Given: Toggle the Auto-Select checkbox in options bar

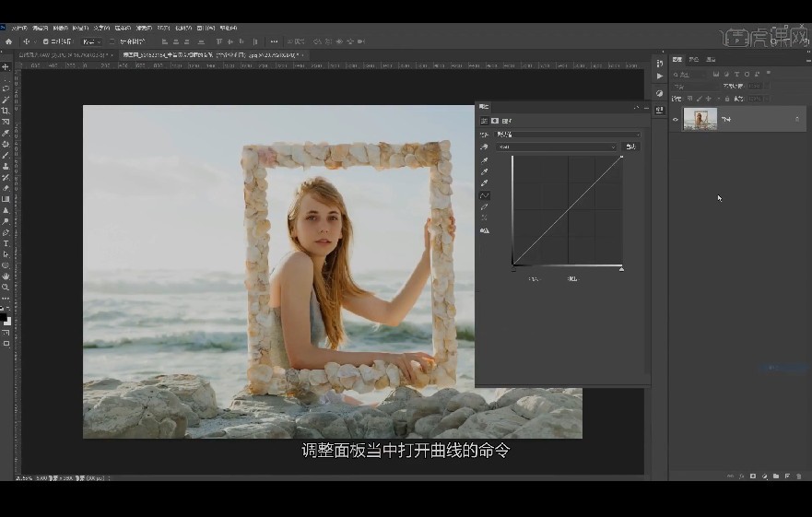Looking at the screenshot, I should (x=45, y=41).
